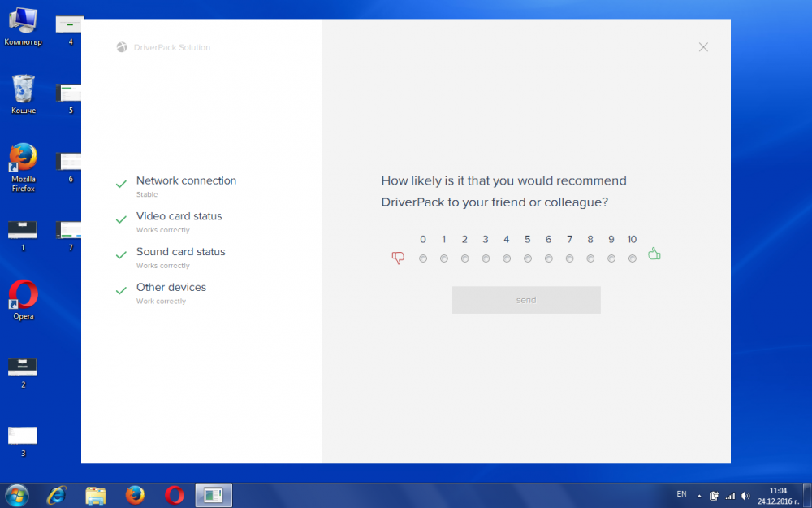Viewport: 812px width, 508px height.
Task: Click the DriverPack taskbar button
Action: (214, 496)
